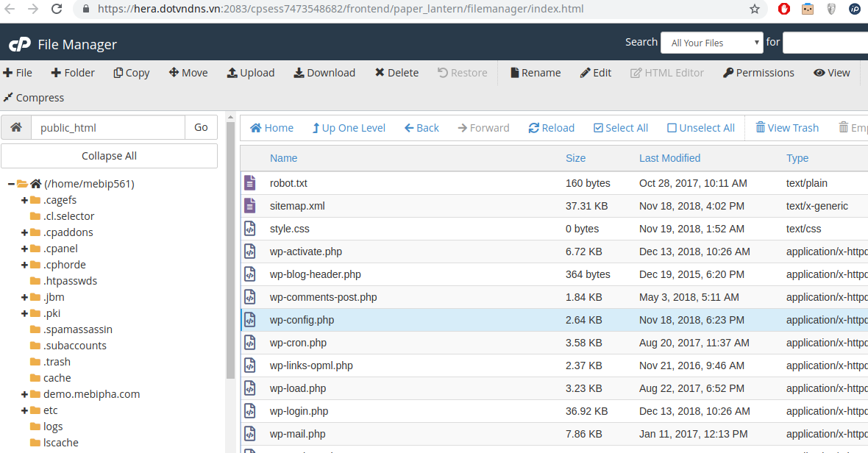The image size is (868, 453).
Task: Open the .spamassassin folder in tree
Action: pyautogui.click(x=71, y=329)
